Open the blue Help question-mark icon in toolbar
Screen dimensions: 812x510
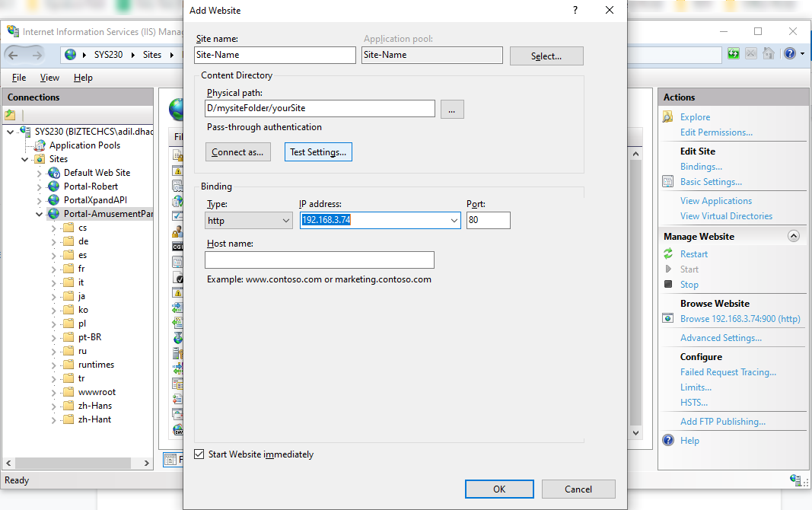pyautogui.click(x=789, y=54)
